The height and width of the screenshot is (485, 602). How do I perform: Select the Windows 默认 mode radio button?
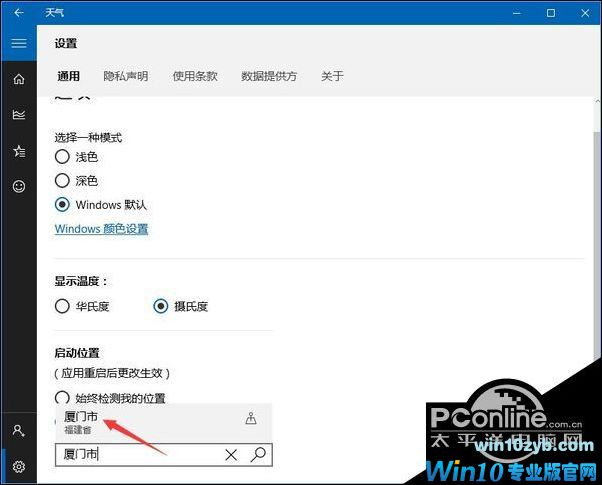coord(62,205)
